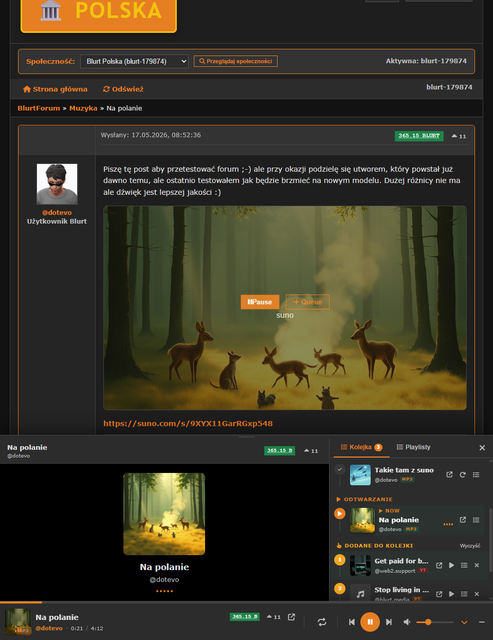This screenshot has width=493, height=640.
Task: Remove Stop living in ... from queue
Action: click(477, 594)
